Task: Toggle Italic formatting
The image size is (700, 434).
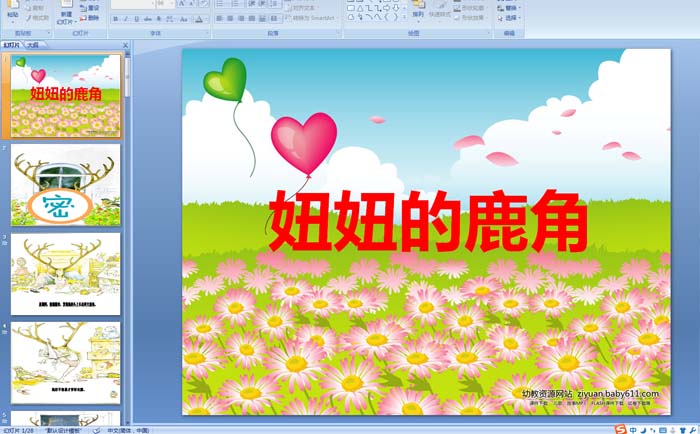Action: (x=127, y=18)
